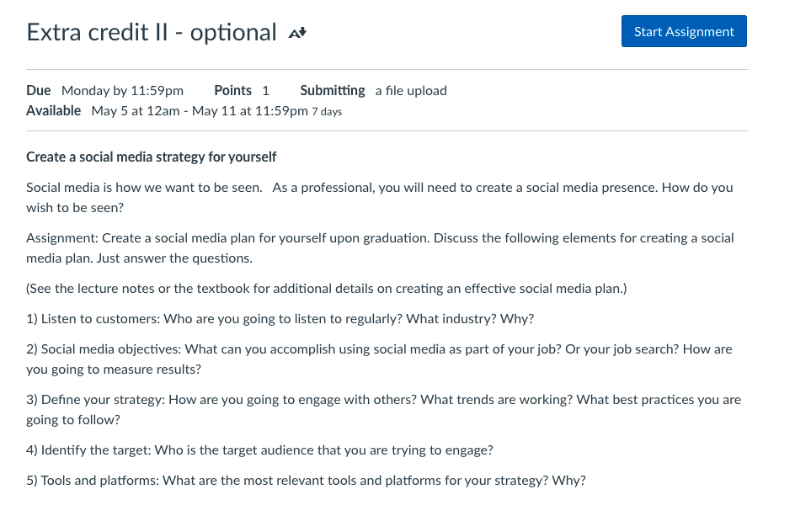
Task: Click the 7 days availability label
Action: click(x=327, y=111)
